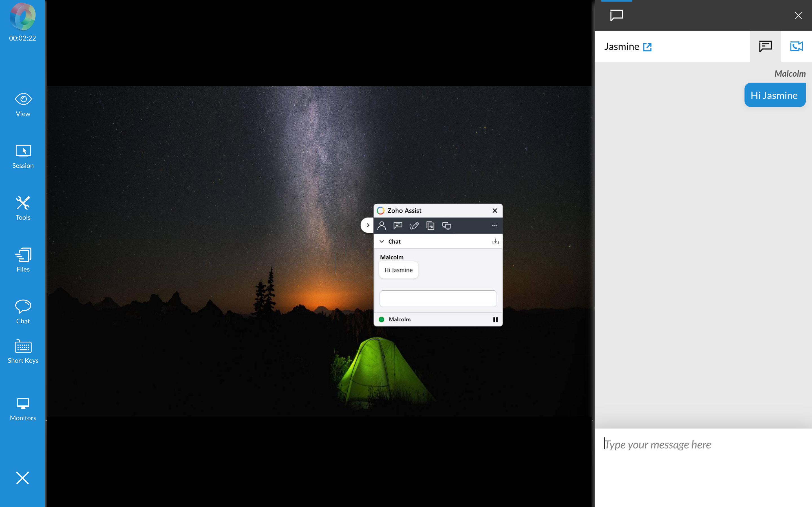
Task: Select the View tool in the sidebar
Action: click(23, 104)
